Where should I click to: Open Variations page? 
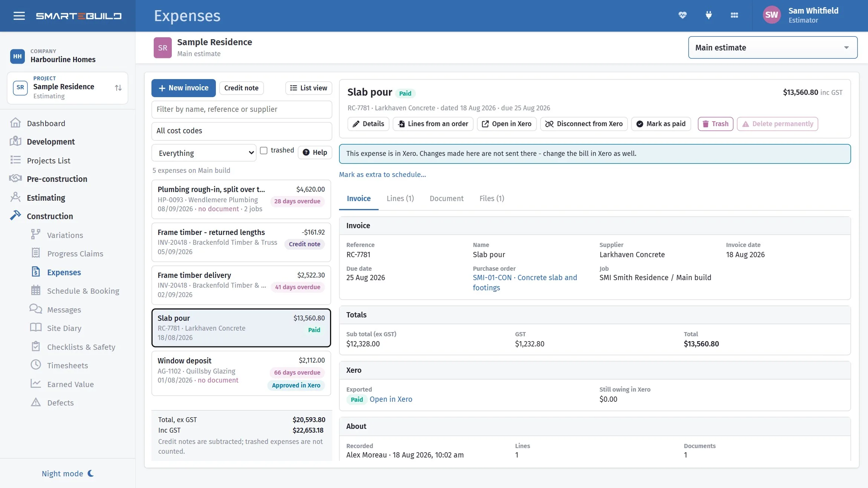tap(65, 235)
